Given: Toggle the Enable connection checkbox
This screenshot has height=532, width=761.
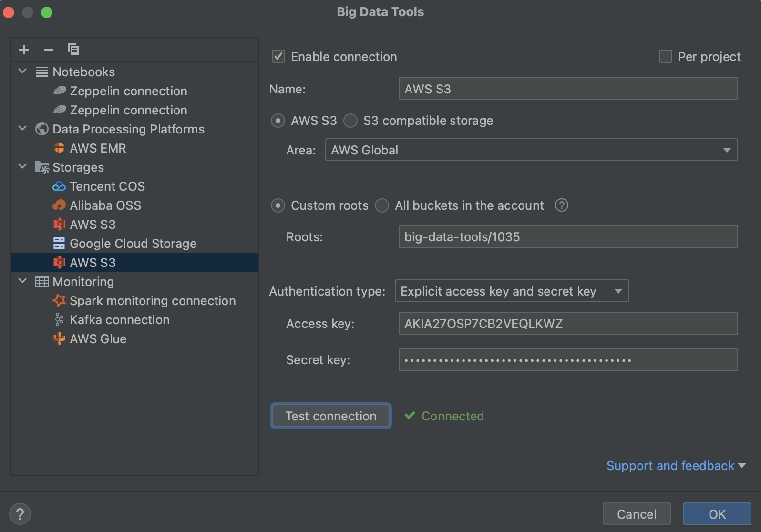Looking at the screenshot, I should pos(278,57).
